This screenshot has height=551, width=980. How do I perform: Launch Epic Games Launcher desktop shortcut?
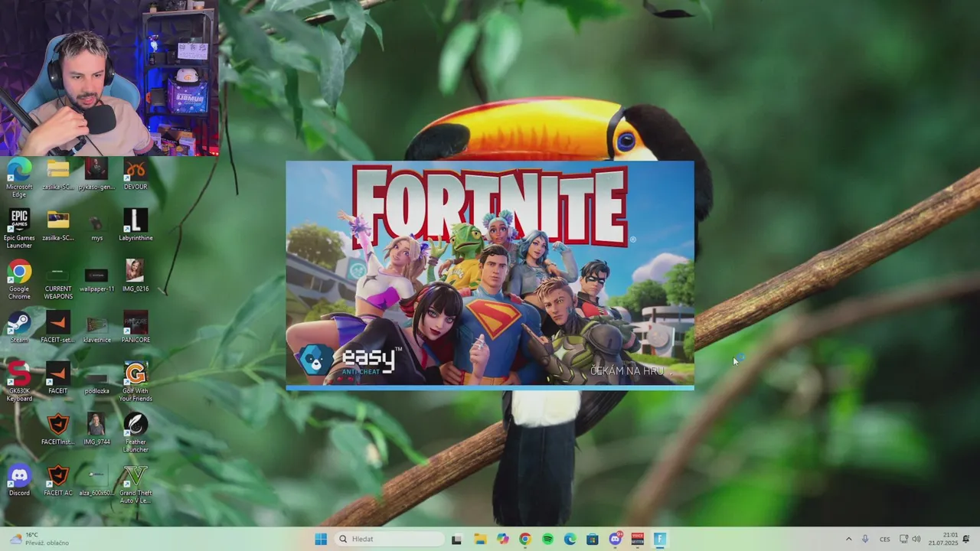[x=19, y=229]
